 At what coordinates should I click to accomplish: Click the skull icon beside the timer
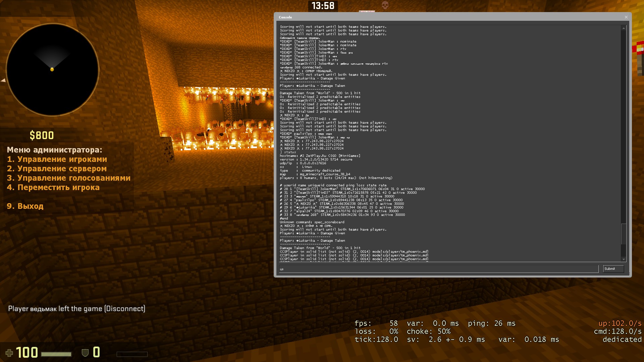385,5
